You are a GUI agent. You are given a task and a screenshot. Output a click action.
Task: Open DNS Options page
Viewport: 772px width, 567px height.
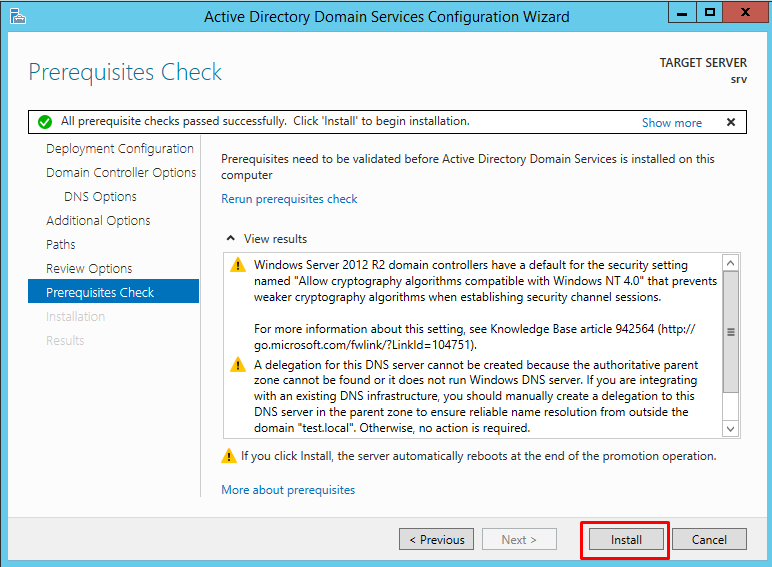(x=100, y=197)
